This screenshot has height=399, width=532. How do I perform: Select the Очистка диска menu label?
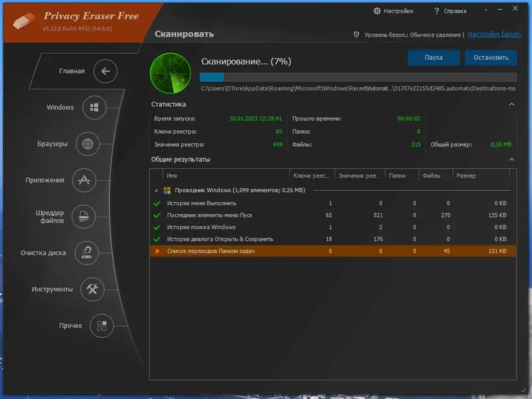click(x=43, y=253)
